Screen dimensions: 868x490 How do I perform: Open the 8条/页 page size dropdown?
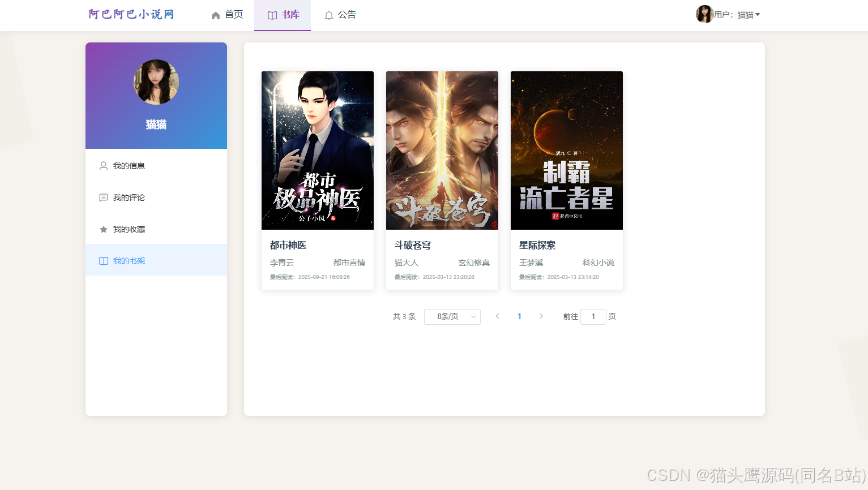[x=452, y=317]
